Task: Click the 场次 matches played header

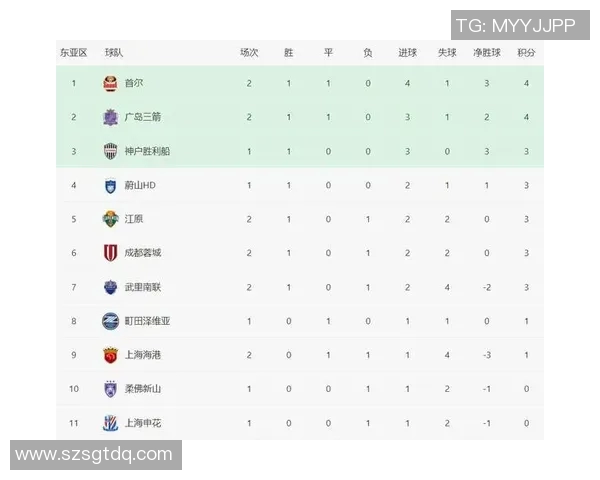Action: click(249, 52)
